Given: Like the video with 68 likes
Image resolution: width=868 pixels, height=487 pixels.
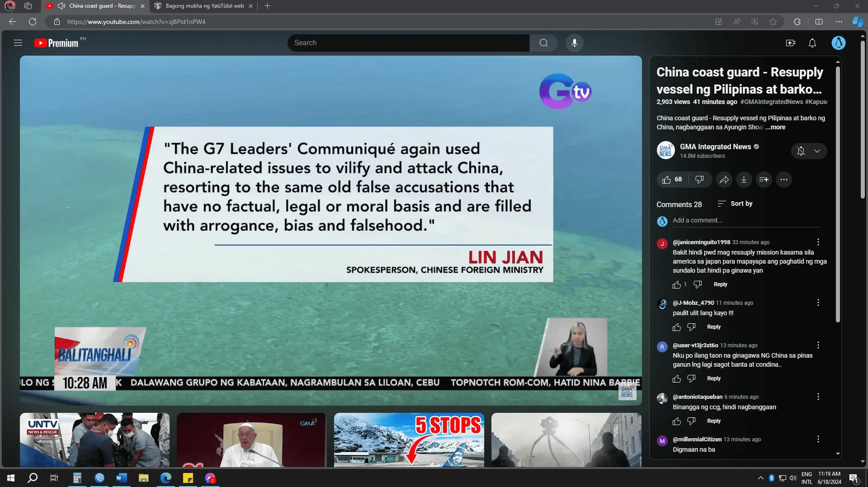Looking at the screenshot, I should click(672, 180).
